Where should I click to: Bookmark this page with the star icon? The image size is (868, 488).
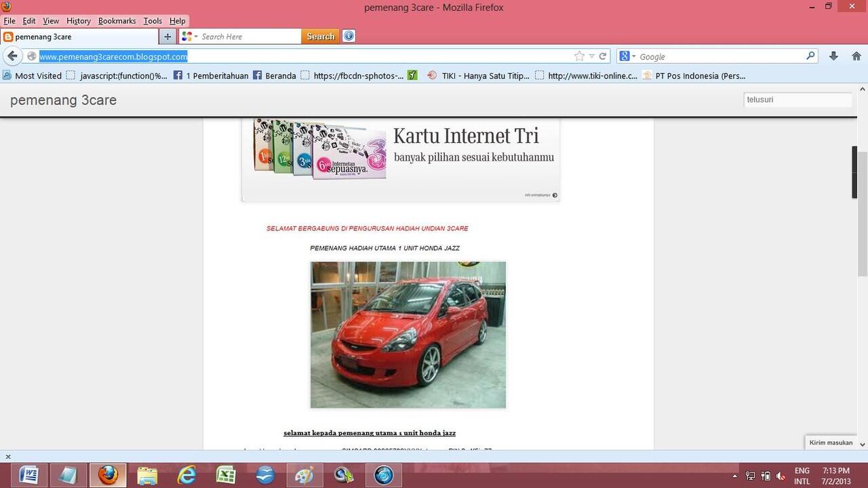click(579, 56)
